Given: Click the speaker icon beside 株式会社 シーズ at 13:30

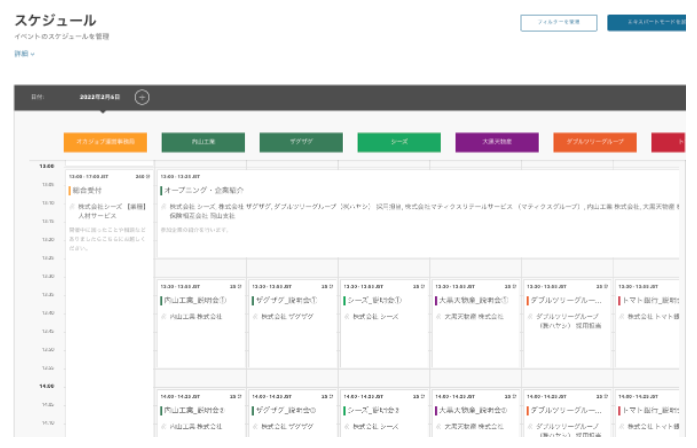Looking at the screenshot, I should click(x=347, y=316).
